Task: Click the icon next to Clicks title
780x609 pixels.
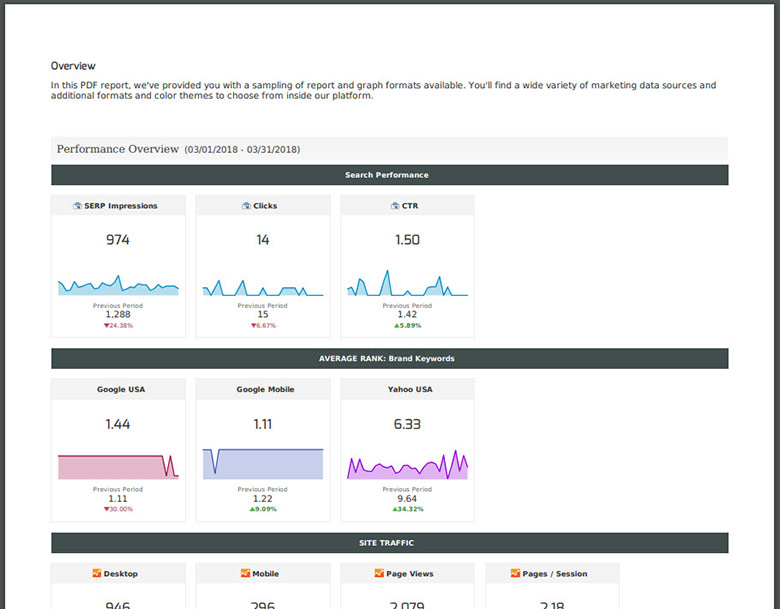Action: coord(246,206)
